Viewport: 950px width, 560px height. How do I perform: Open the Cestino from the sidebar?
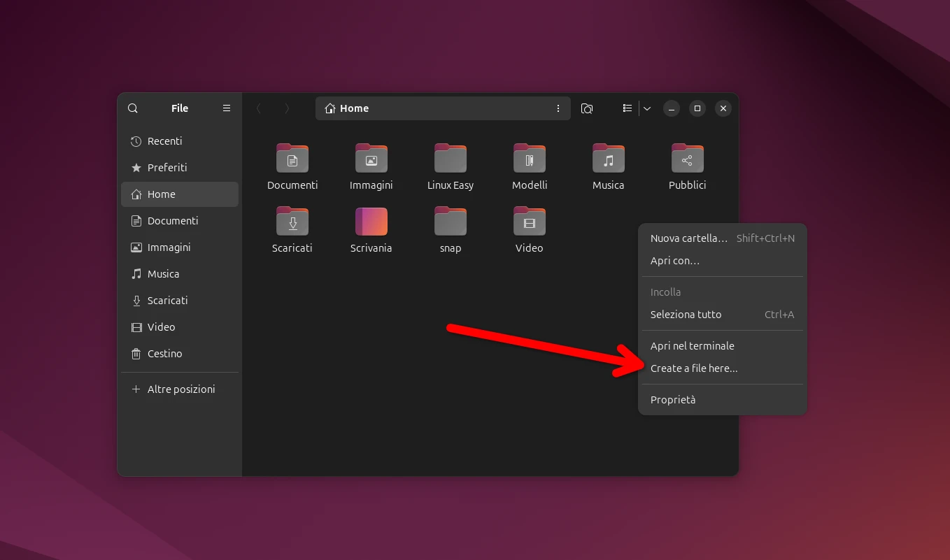(164, 353)
